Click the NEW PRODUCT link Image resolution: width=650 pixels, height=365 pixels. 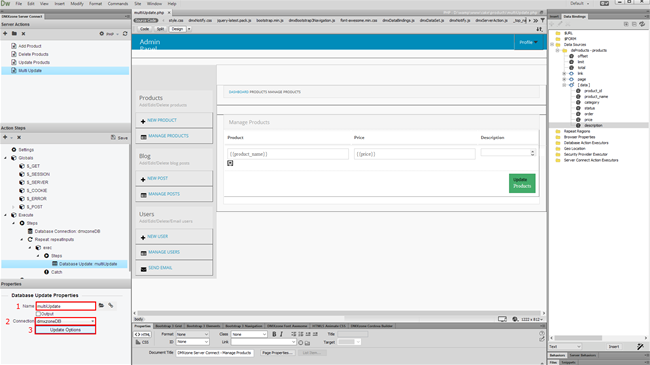coord(162,120)
